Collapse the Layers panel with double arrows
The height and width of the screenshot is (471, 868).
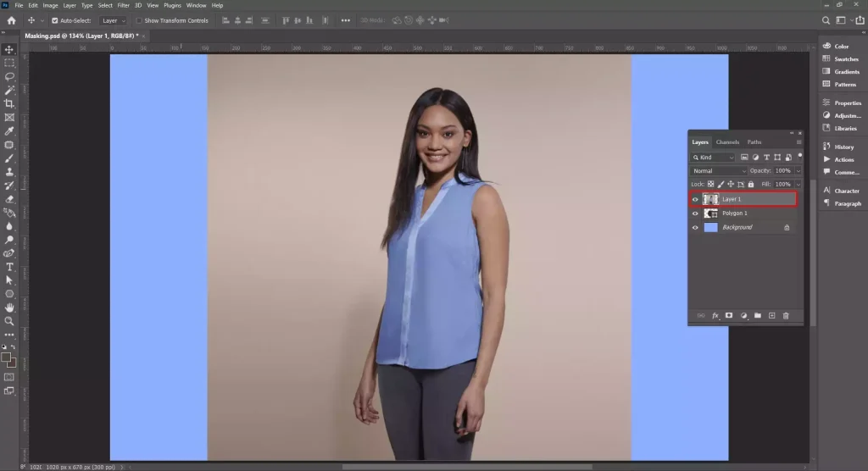(792, 133)
